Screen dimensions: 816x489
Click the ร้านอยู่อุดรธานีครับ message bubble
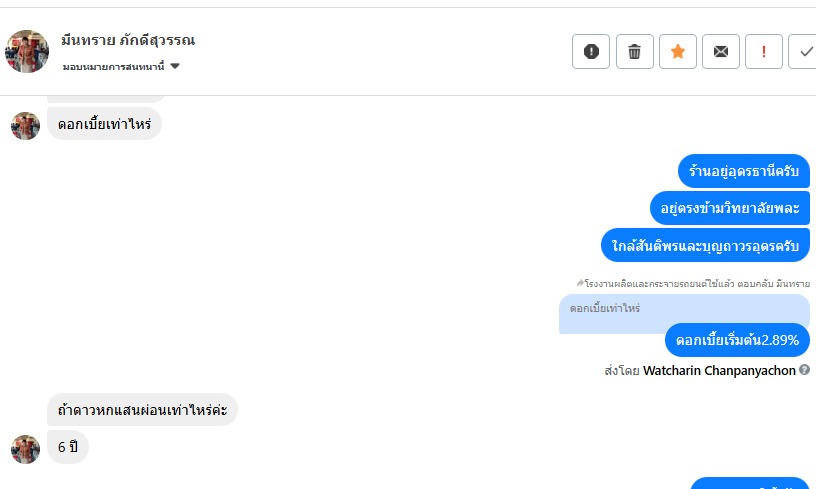point(743,171)
